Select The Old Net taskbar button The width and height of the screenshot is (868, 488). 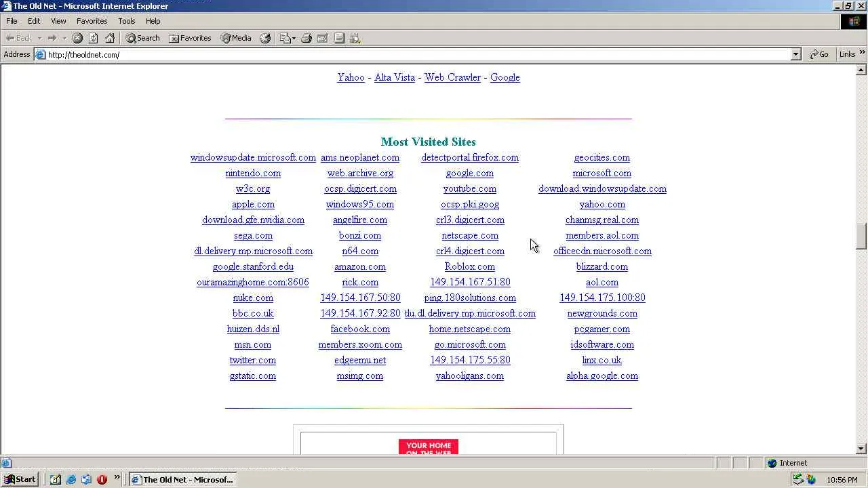182,479
